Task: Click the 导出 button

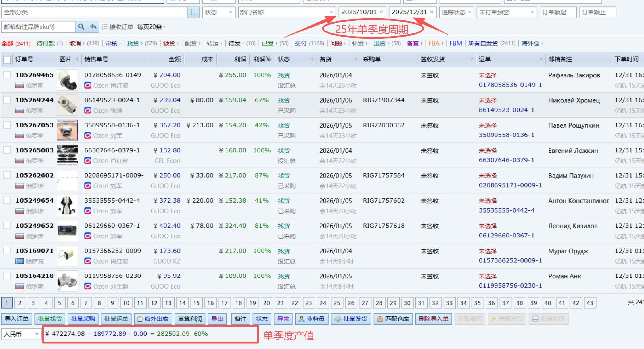Action: tap(217, 319)
